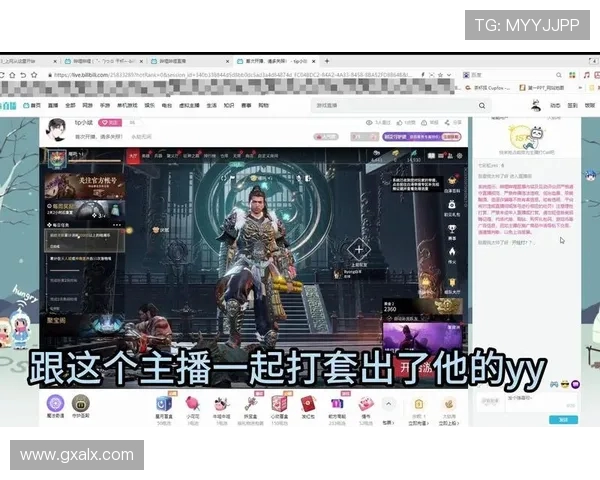This screenshot has width=600, height=480.
Task: Open the in-game settings gear icon
Action: (x=460, y=155)
